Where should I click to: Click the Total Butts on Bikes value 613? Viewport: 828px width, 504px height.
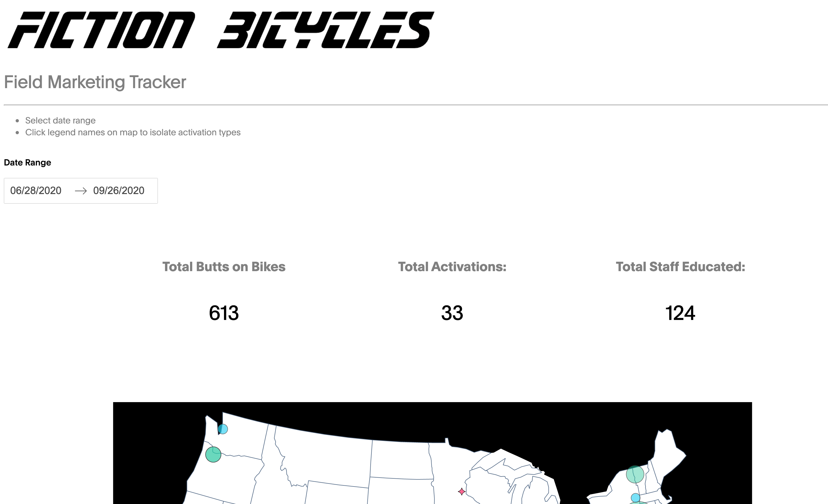[x=224, y=313]
